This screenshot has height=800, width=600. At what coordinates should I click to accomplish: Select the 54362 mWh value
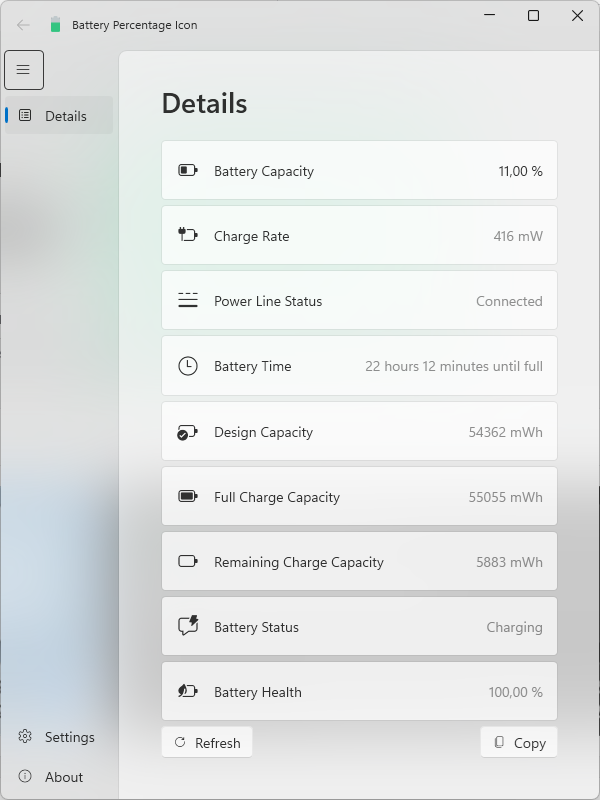point(506,432)
